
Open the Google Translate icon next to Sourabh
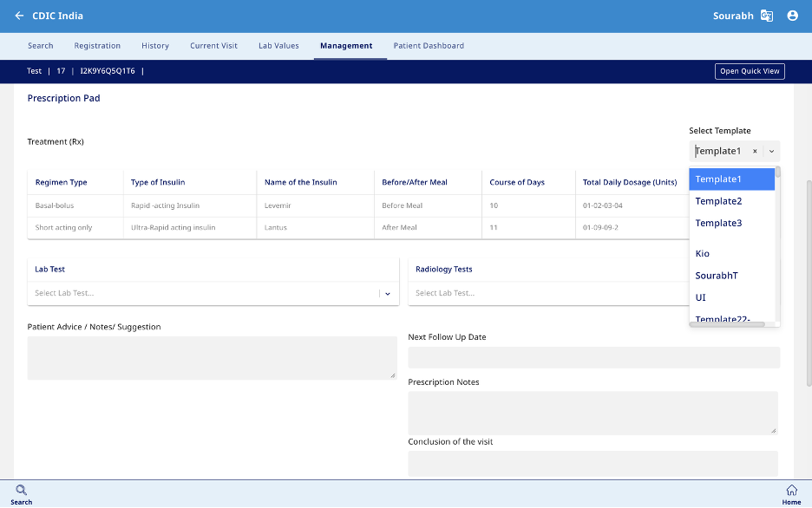tap(766, 15)
